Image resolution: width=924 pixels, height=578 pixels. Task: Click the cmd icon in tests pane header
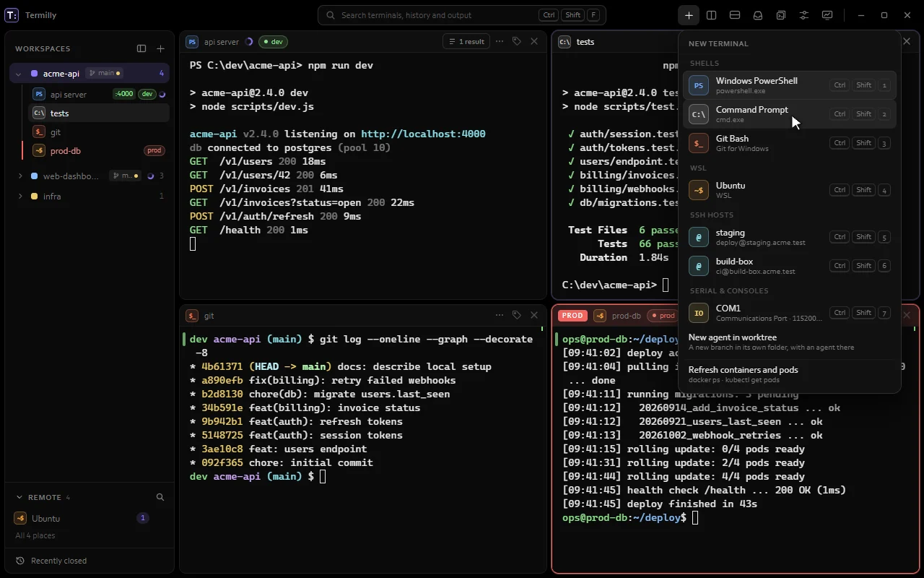[x=565, y=42]
